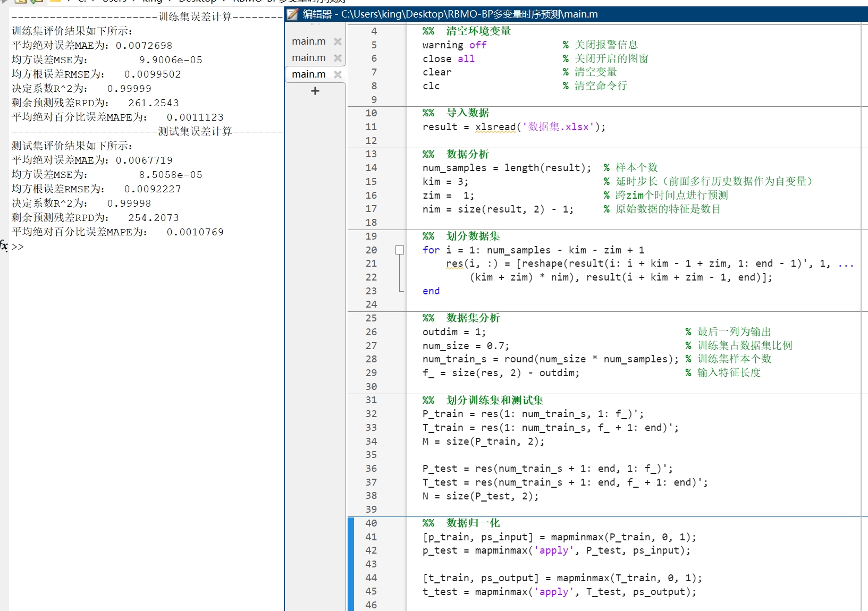Collapse the for-loop code fold at line 20
Screen dimensions: 868x611
[400, 250]
